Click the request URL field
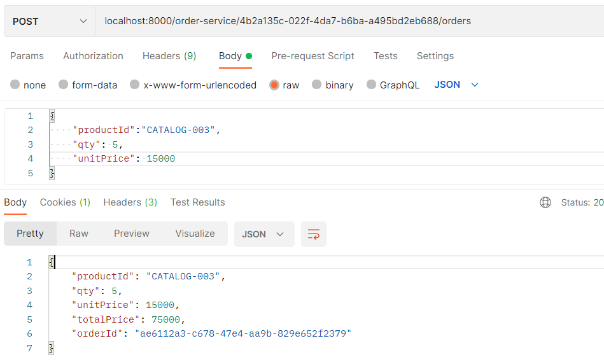 (x=350, y=21)
